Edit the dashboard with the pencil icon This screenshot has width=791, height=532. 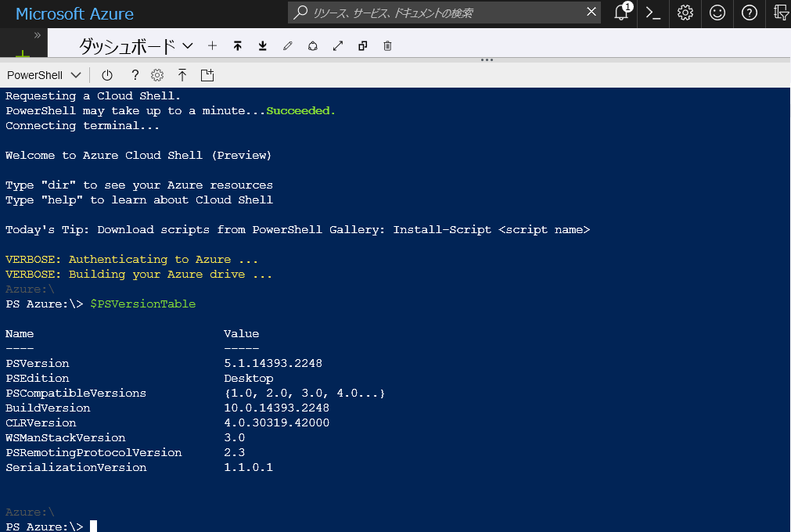pos(287,45)
